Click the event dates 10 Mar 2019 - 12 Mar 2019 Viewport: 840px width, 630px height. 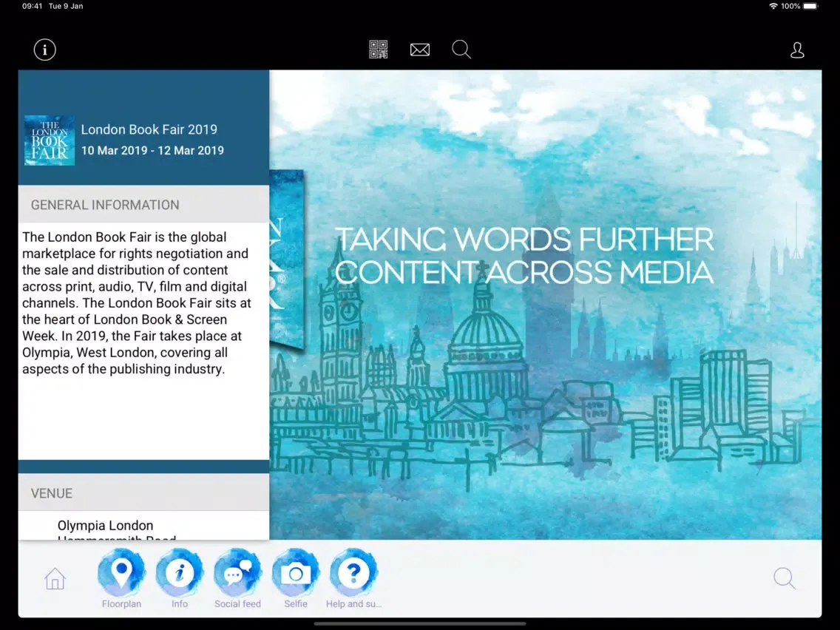pyautogui.click(x=152, y=151)
